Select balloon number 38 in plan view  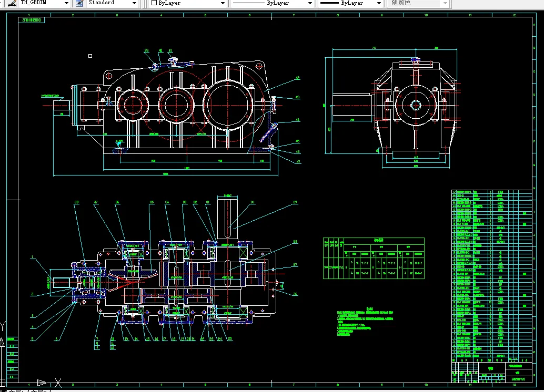click(x=76, y=202)
